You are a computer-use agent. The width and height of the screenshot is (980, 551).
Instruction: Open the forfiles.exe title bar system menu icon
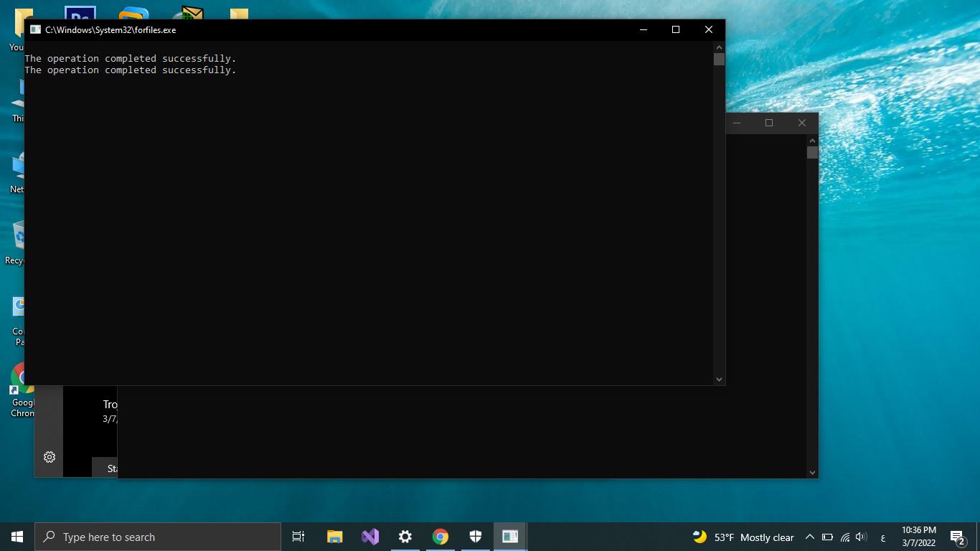pyautogui.click(x=35, y=29)
